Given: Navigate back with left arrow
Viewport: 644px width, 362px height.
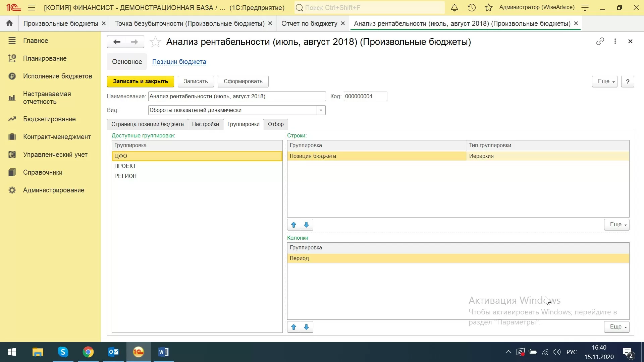Looking at the screenshot, I should click(117, 42).
